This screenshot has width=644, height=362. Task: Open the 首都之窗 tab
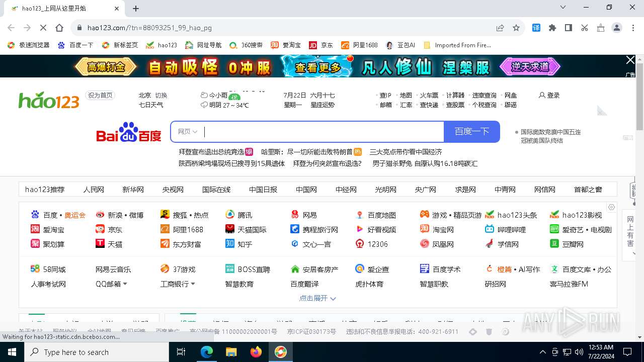pos(588,190)
